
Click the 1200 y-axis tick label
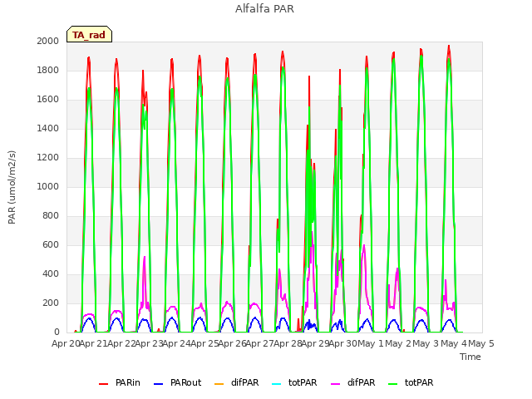click(48, 157)
